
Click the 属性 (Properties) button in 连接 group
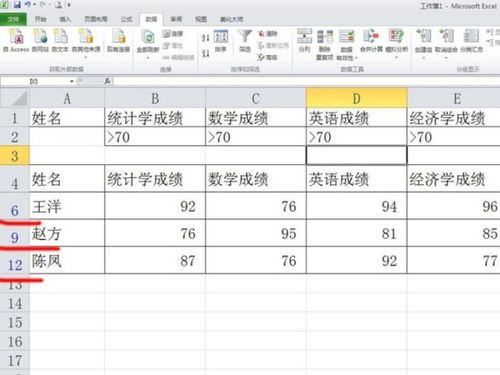coord(173,45)
